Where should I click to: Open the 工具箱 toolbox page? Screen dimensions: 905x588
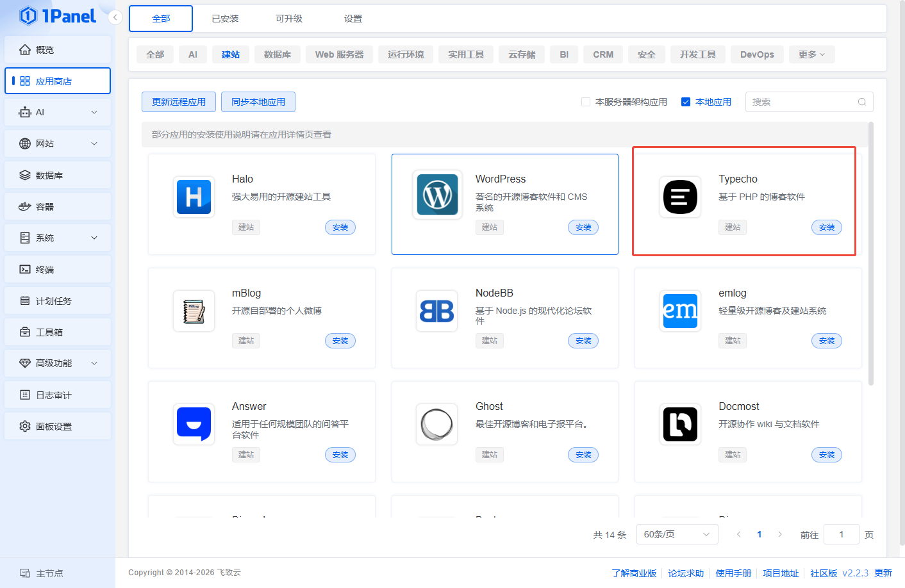(58, 332)
